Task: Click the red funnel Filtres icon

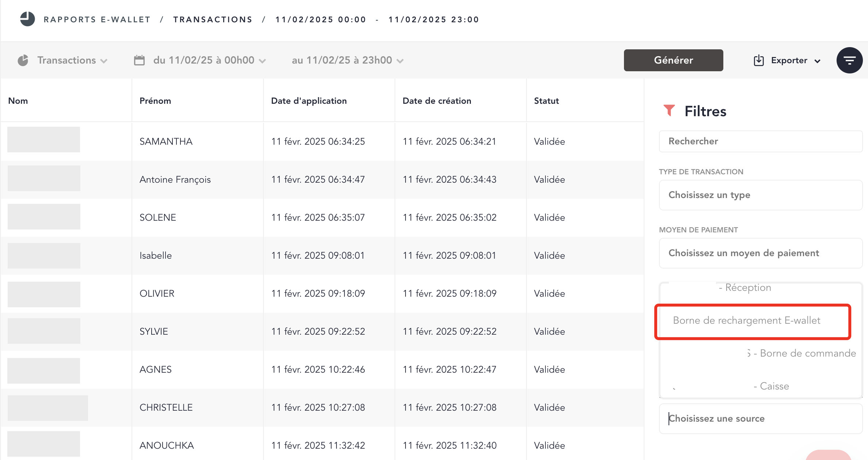Action: click(x=669, y=110)
